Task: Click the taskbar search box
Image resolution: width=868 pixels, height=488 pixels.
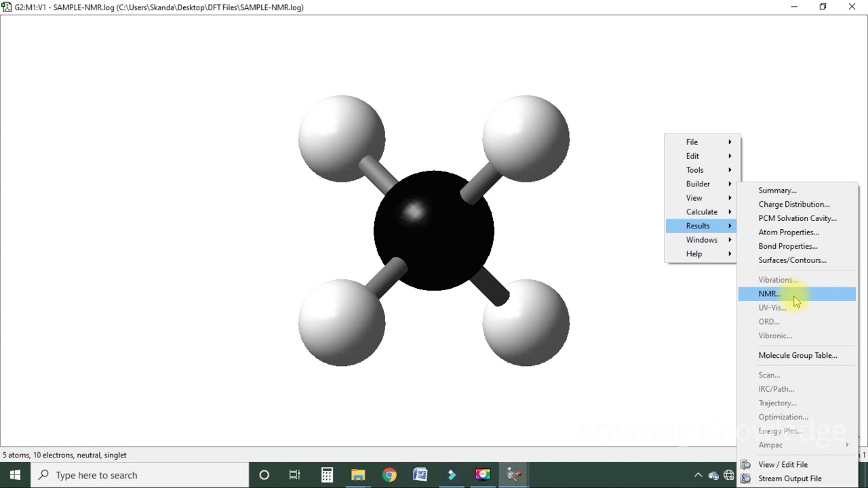Action: [x=140, y=475]
